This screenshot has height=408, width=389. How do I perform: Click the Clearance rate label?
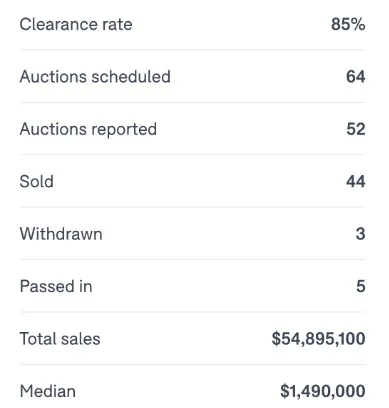click(76, 24)
